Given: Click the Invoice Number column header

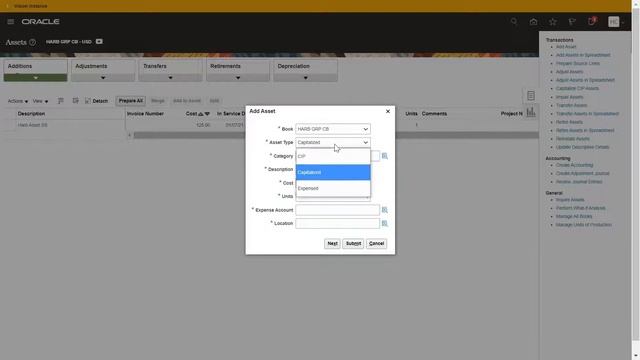Looking at the screenshot, I should [x=145, y=114].
